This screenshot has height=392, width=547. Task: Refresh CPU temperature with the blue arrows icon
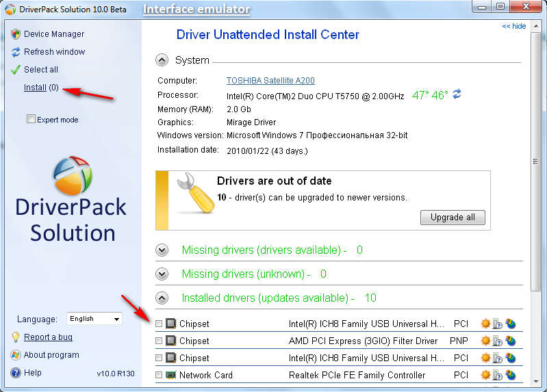[x=457, y=94]
